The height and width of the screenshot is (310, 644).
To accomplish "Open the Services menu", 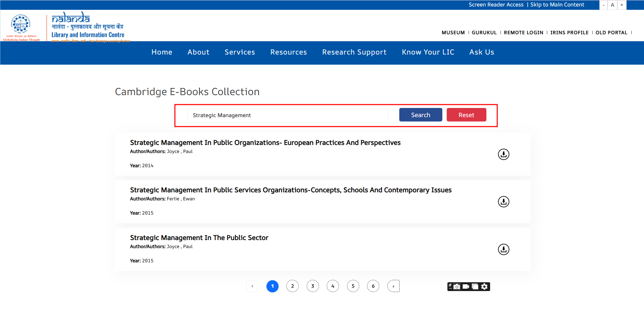I will pyautogui.click(x=240, y=52).
